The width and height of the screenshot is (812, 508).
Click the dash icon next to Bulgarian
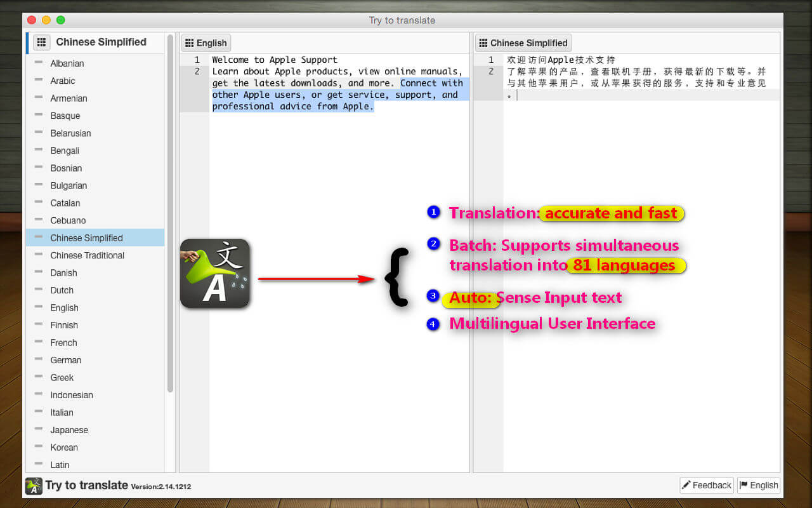[x=39, y=185]
